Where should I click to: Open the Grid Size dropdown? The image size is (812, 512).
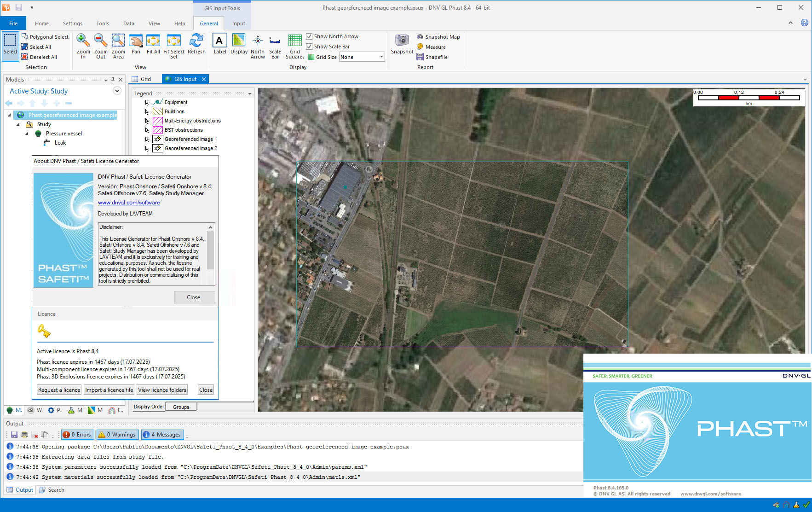point(381,57)
